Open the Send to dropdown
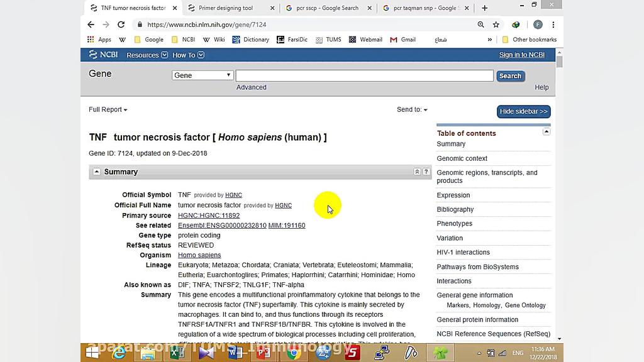Image resolution: width=644 pixels, height=362 pixels. [x=412, y=109]
